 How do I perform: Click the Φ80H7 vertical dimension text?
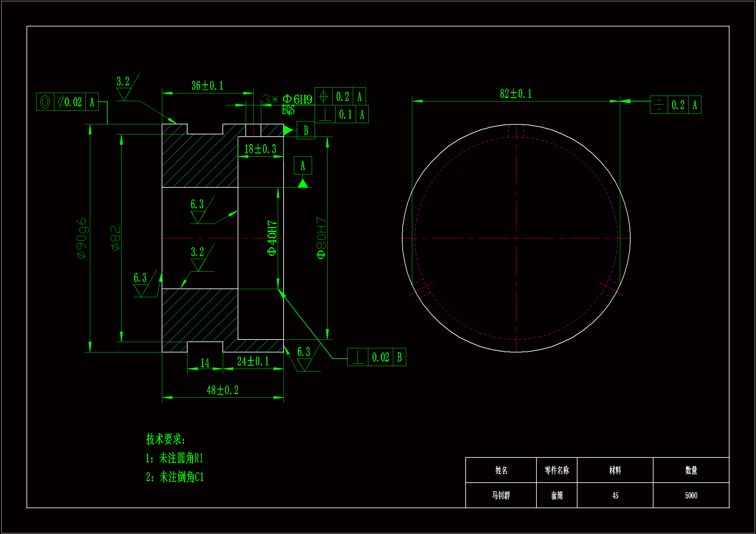pyautogui.click(x=321, y=238)
